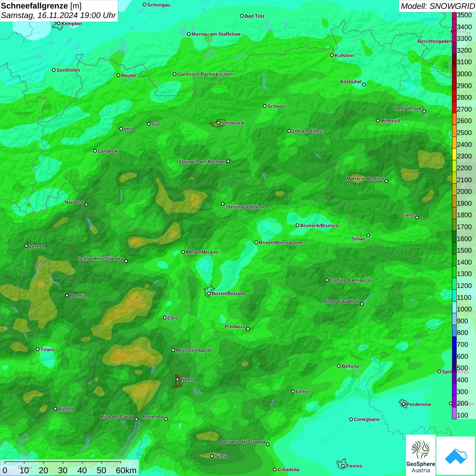476x476 pixels.
Task: Click the Predazzo city marker
Action: (248, 329)
